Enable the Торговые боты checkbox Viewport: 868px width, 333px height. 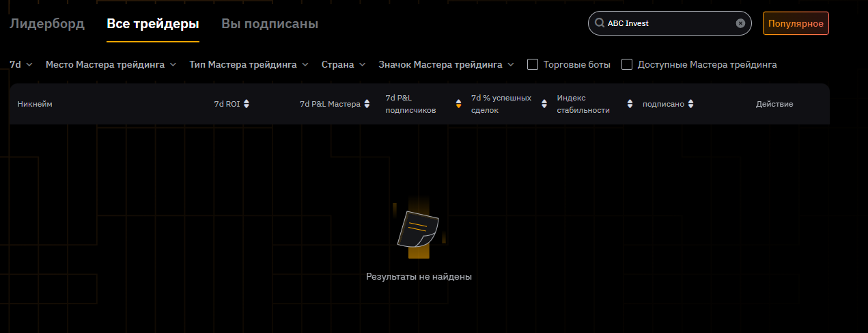point(533,64)
